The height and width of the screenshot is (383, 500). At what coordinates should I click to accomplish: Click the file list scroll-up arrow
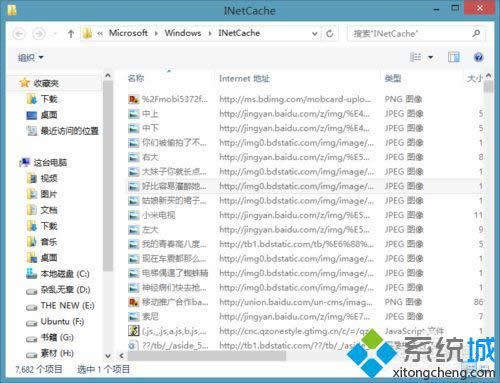tap(488, 76)
